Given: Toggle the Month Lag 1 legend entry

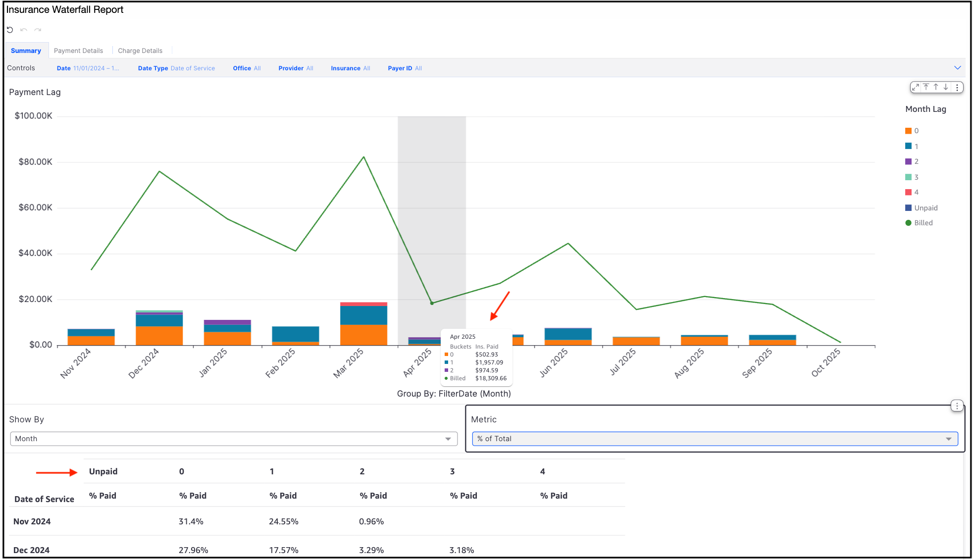Looking at the screenshot, I should [x=916, y=146].
